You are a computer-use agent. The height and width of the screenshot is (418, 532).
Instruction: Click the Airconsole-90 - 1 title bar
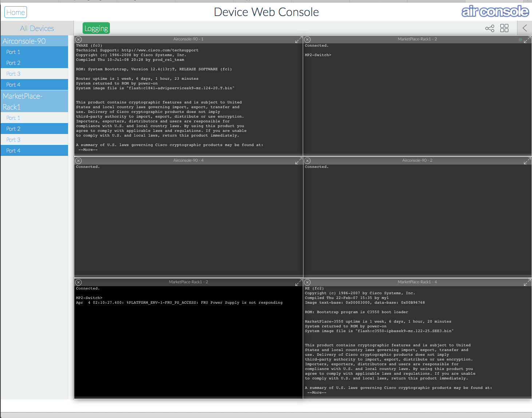pos(188,39)
